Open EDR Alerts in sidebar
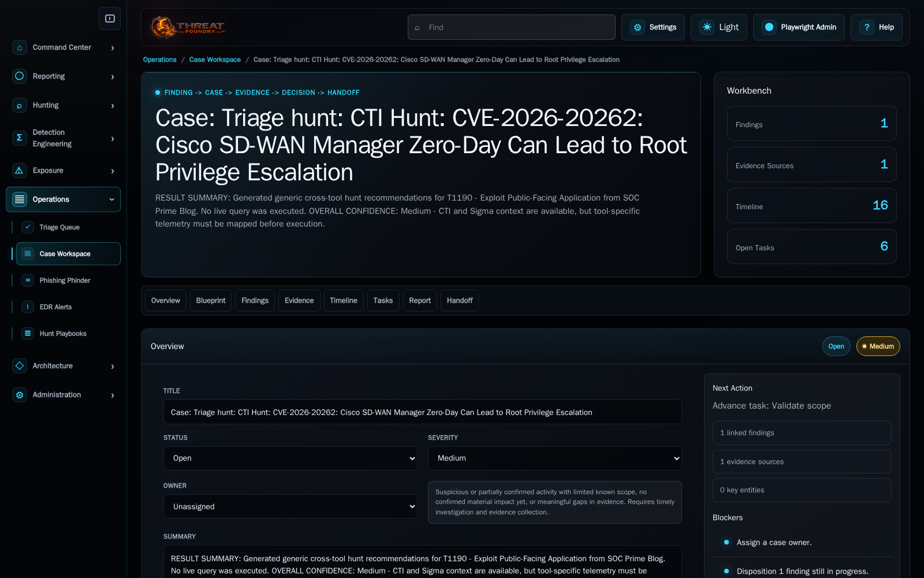The width and height of the screenshot is (924, 578). (x=68, y=307)
